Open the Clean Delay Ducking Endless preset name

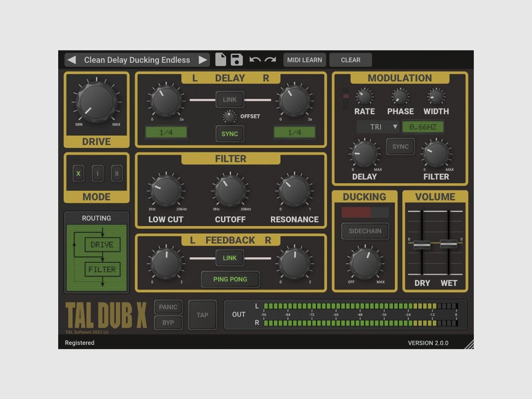tap(137, 60)
